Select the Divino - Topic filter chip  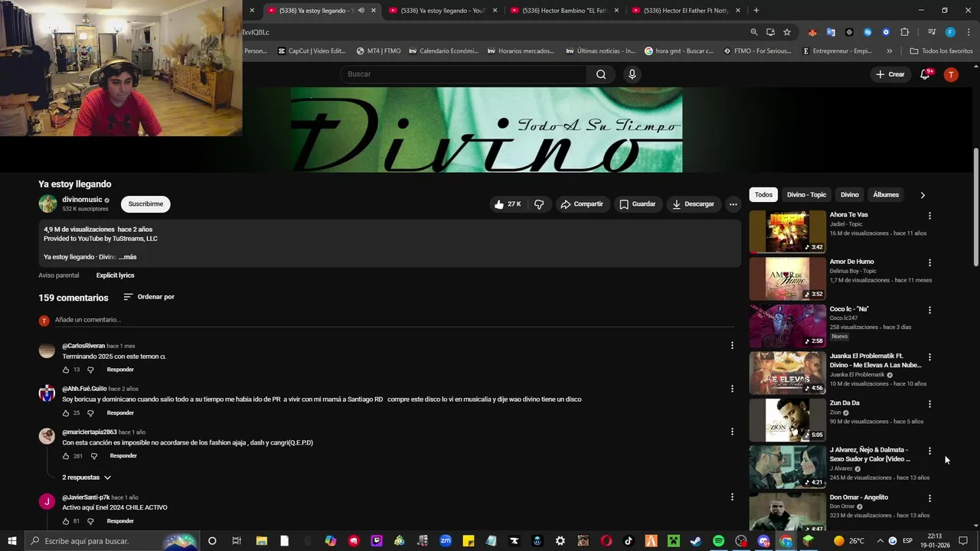pos(807,194)
